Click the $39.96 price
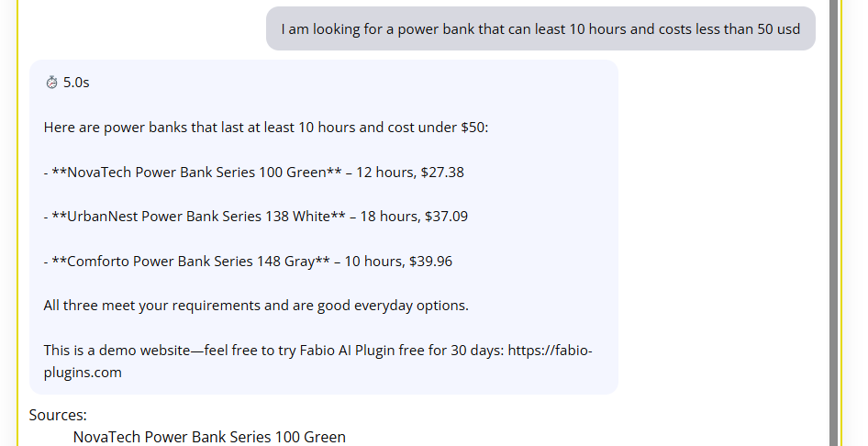 tap(430, 261)
